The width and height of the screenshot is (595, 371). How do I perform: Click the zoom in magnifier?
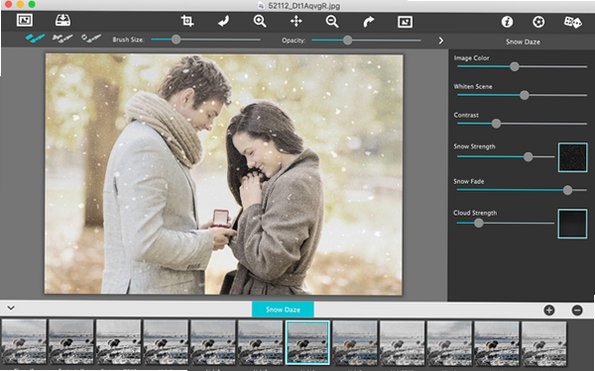pyautogui.click(x=260, y=21)
